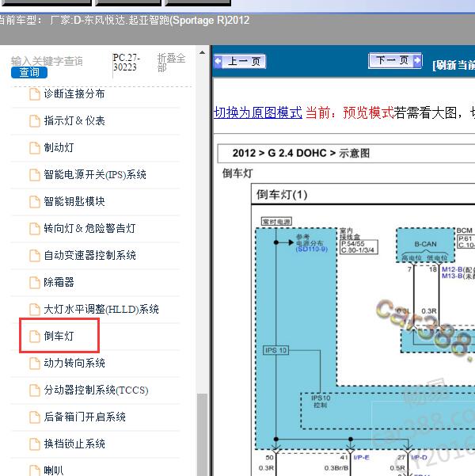Click the 刷新当前 refresh link
This screenshot has width=475, height=476.
(454, 65)
